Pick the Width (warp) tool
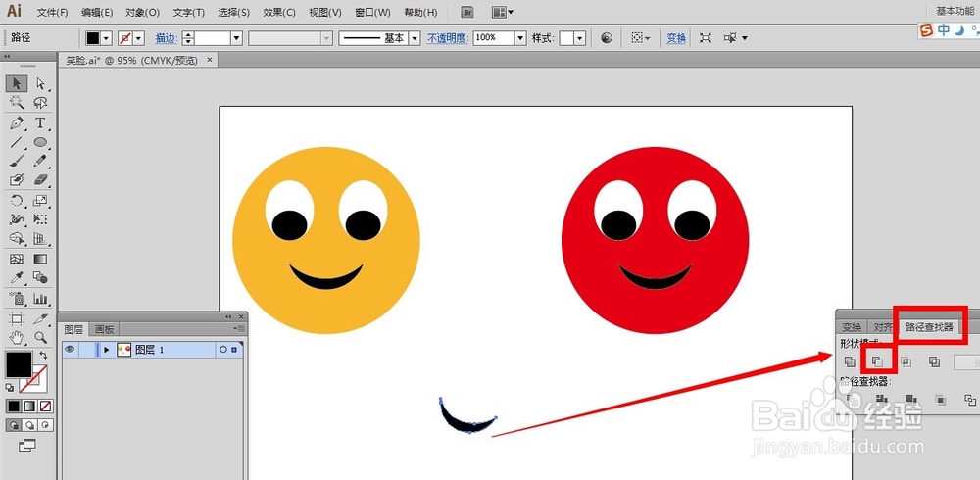Screen dimensions: 980x480 (17, 219)
